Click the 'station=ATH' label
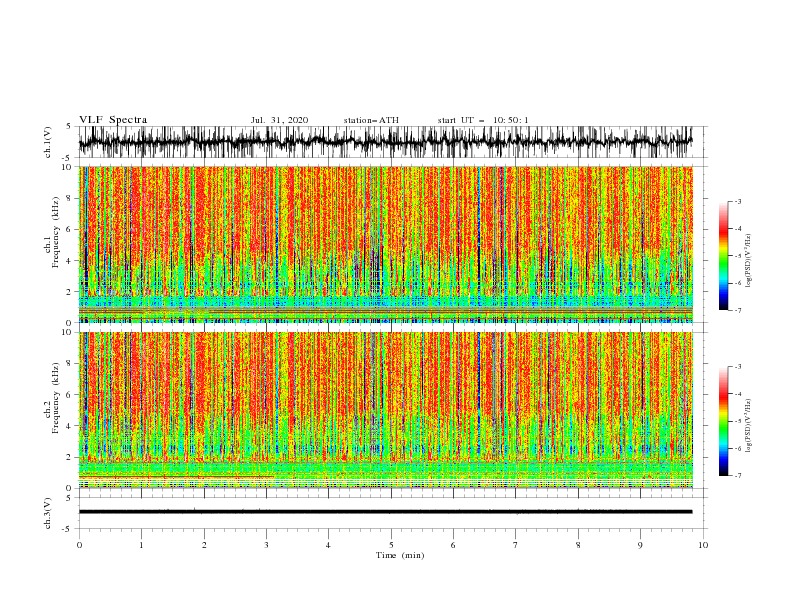Image resolution: width=792 pixels, height=612 pixels. tap(371, 120)
